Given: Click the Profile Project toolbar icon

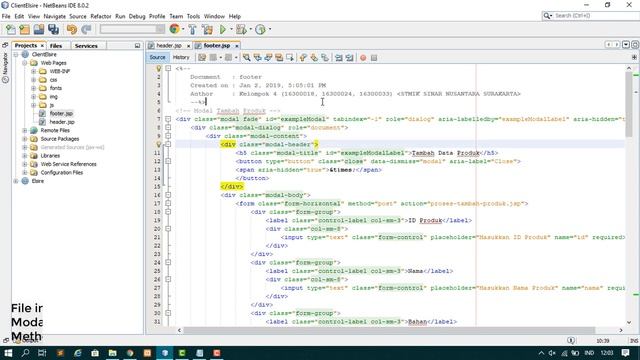Looking at the screenshot, I should 260,29.
